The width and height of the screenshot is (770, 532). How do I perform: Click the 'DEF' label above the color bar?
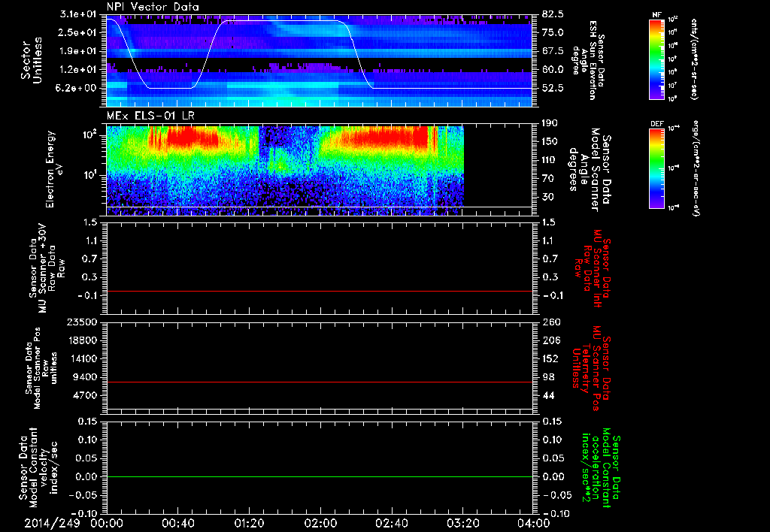(657, 124)
